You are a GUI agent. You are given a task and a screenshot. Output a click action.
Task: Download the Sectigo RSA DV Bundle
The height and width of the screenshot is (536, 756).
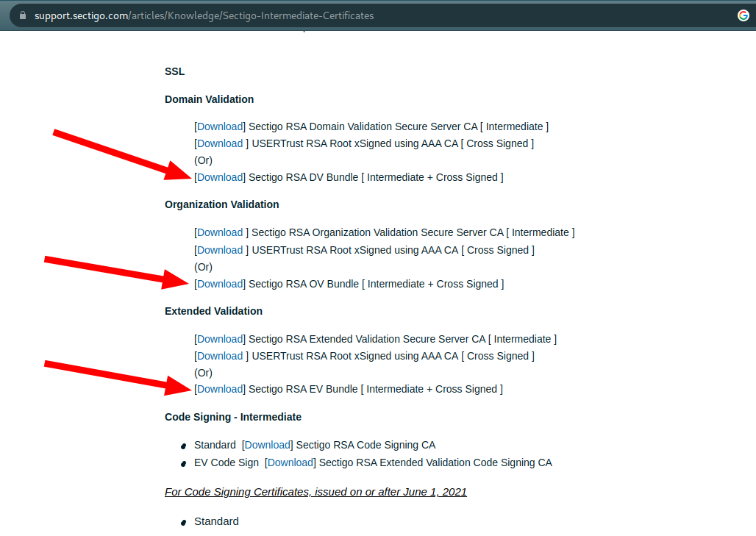(x=219, y=176)
